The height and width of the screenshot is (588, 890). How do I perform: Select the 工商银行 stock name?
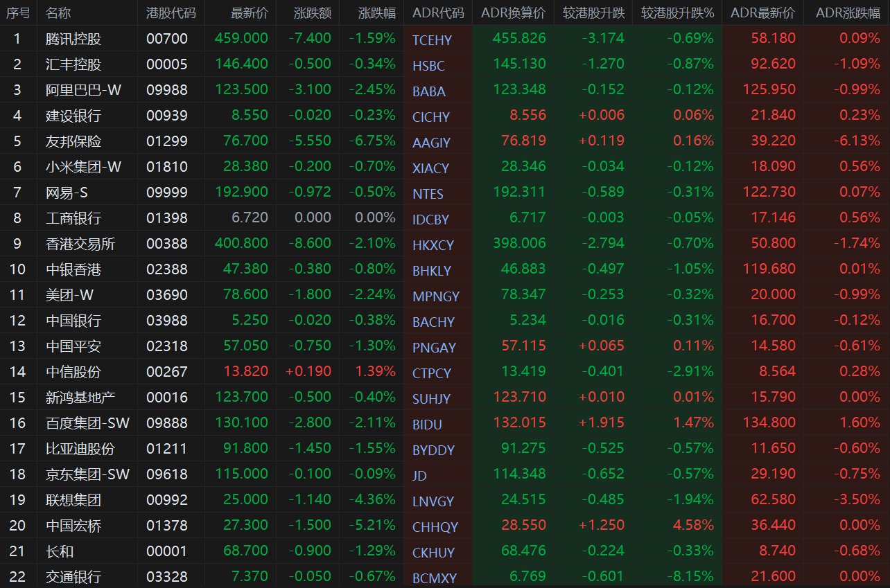point(73,218)
